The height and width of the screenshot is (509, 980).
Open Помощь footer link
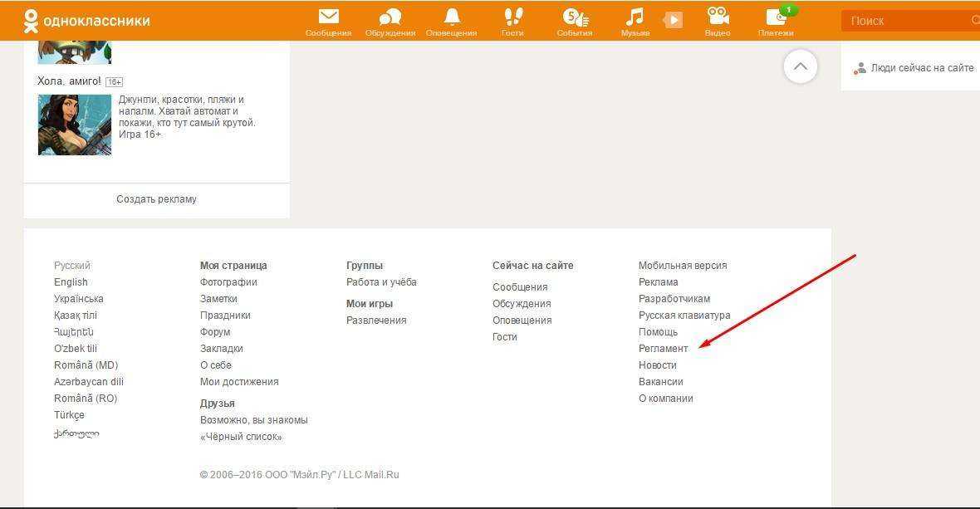pos(658,331)
